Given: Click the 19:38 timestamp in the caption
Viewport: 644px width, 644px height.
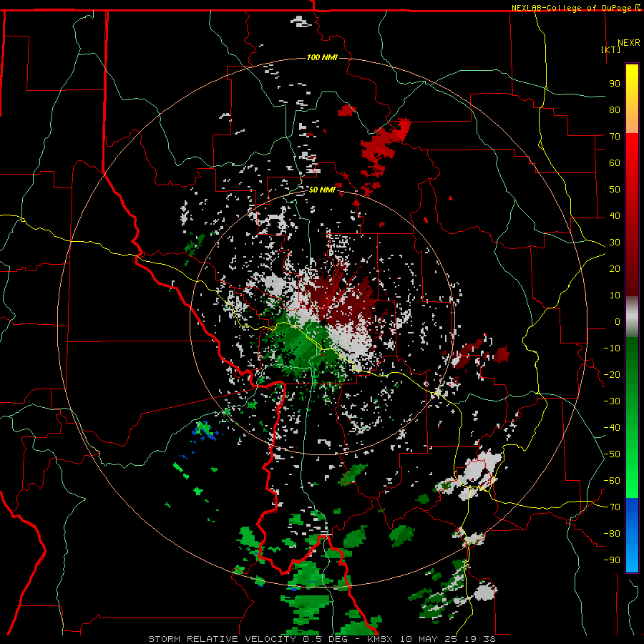Looking at the screenshot, I should pyautogui.click(x=479, y=639).
